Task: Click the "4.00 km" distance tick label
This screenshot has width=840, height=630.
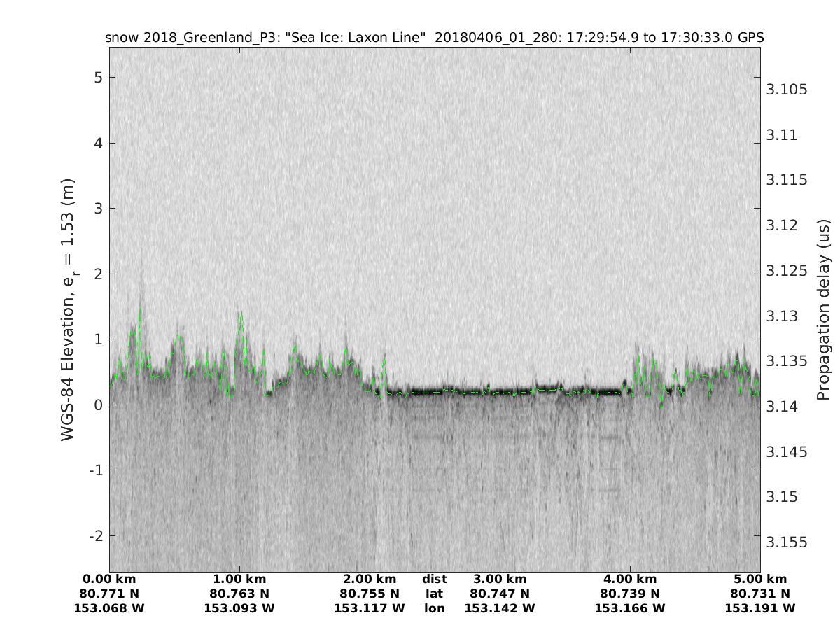Action: pos(630,579)
